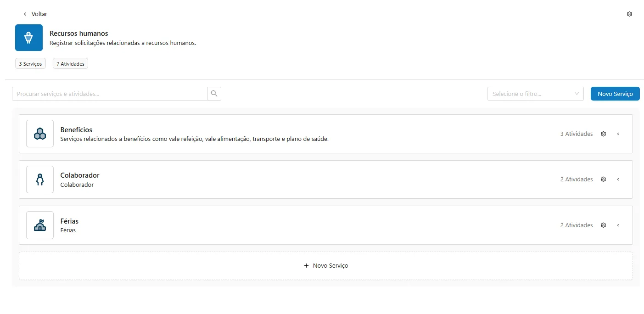The height and width of the screenshot is (314, 644).
Task: Click the Colaborador title text
Action: point(80,175)
